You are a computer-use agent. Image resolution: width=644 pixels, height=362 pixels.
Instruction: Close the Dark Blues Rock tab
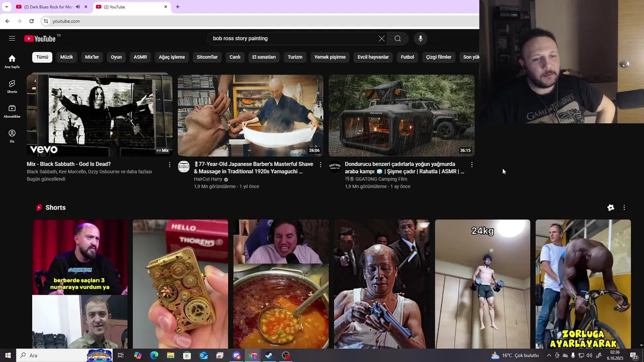86,7
